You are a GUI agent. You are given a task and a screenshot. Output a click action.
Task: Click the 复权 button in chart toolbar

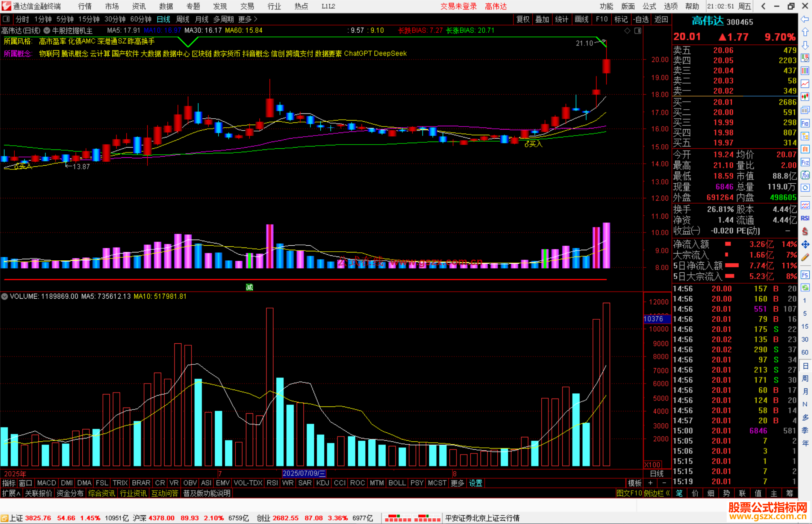[523, 19]
